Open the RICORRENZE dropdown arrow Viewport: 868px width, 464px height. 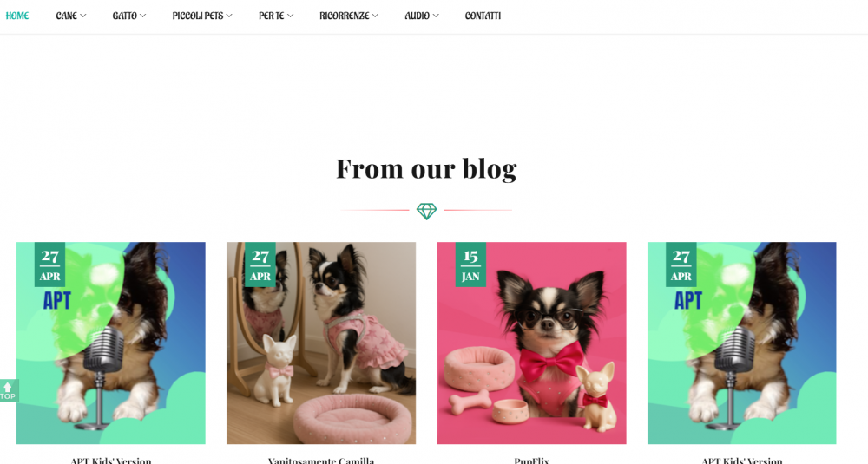click(375, 16)
